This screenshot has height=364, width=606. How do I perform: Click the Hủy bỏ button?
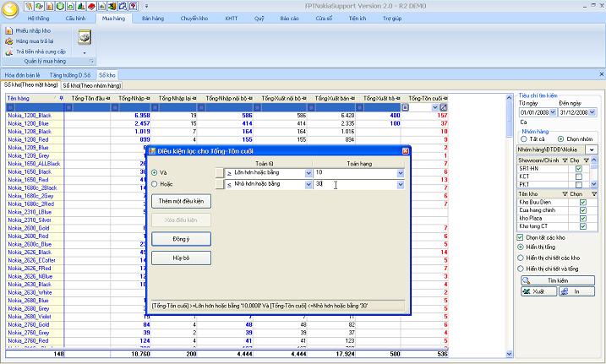click(x=181, y=258)
